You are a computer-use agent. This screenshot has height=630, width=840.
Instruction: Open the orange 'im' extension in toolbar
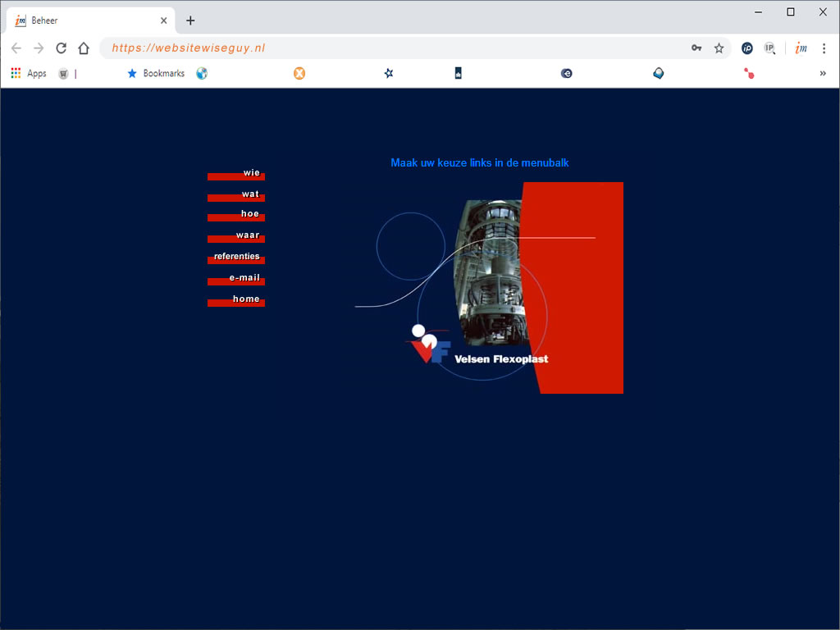point(801,48)
